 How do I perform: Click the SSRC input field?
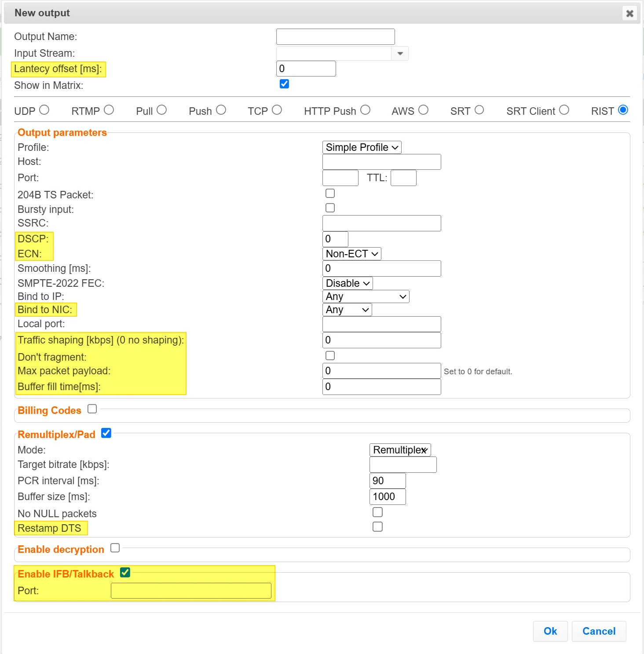381,223
